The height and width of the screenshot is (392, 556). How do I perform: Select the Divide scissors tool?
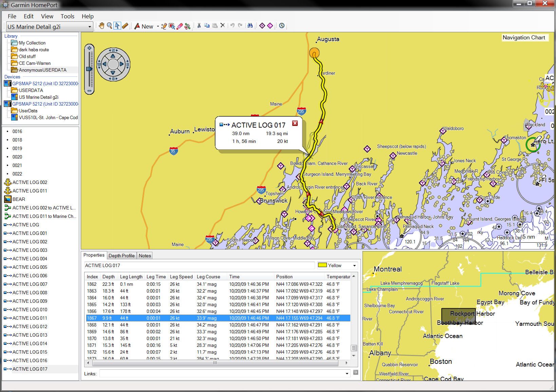(187, 26)
